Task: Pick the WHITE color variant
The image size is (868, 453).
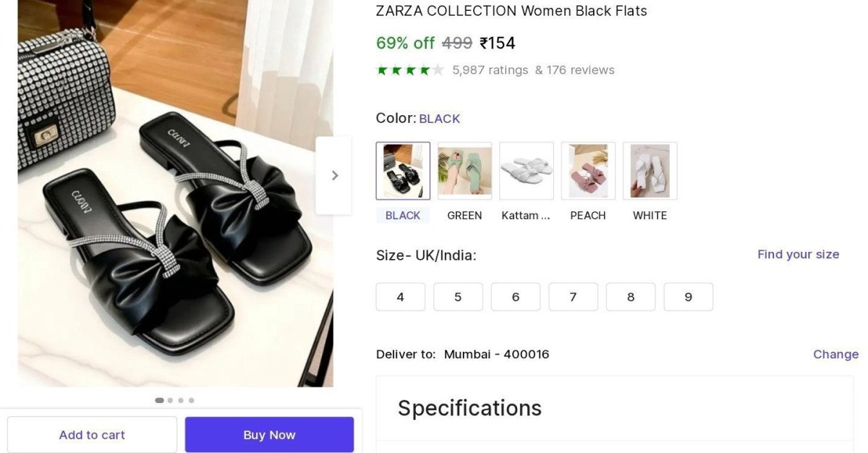Action: [650, 171]
